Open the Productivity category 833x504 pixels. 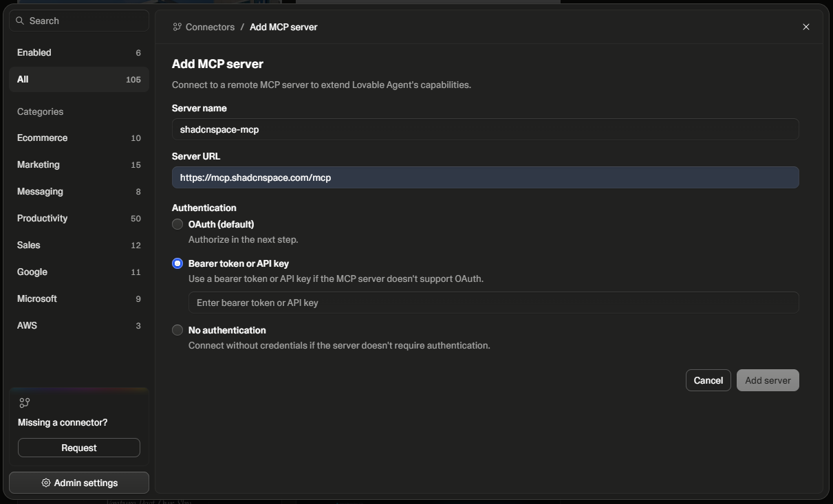(x=79, y=218)
